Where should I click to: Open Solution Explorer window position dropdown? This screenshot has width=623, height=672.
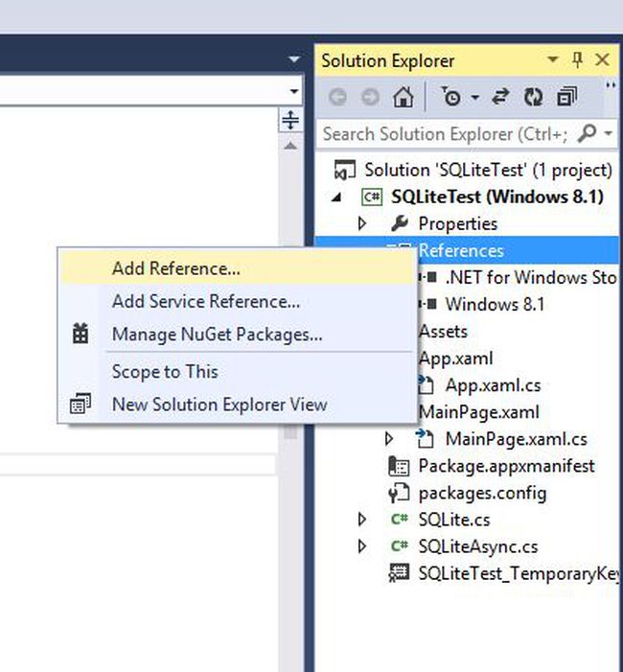coord(553,60)
